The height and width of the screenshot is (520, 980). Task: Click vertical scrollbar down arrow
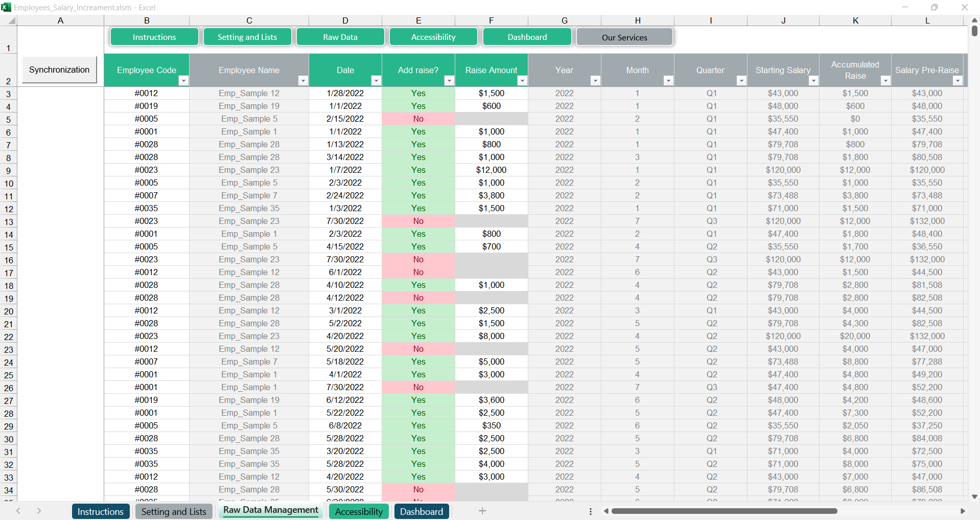(974, 496)
